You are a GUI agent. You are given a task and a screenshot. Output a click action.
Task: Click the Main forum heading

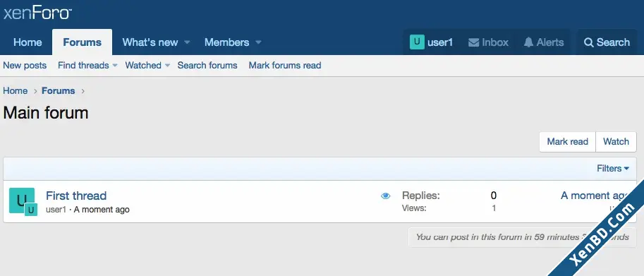coord(46,113)
